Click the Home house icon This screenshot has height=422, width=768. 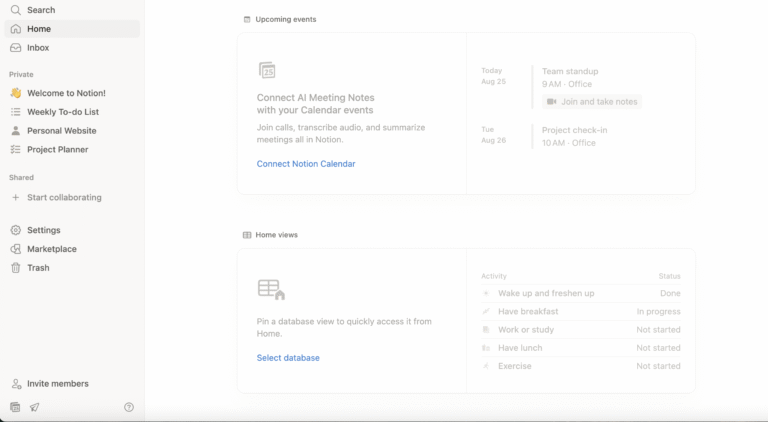(x=16, y=29)
